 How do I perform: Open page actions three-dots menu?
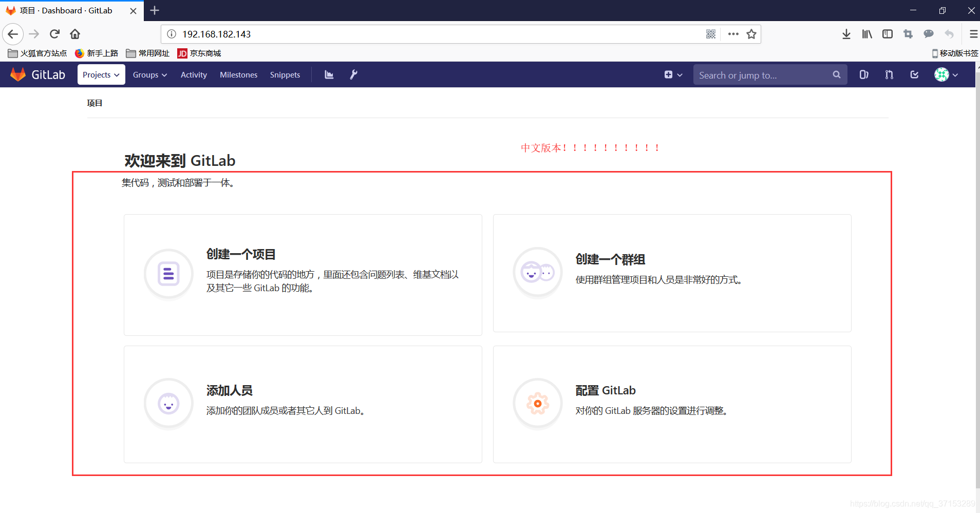[733, 34]
